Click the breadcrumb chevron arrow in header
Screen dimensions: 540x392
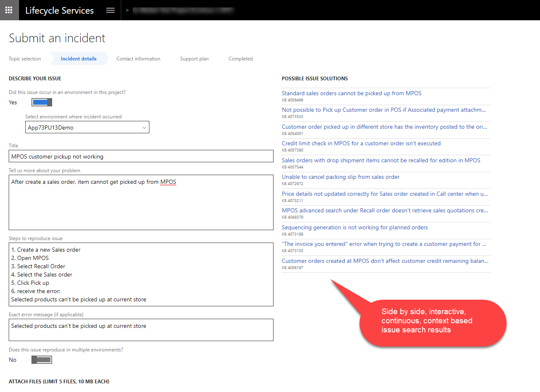click(127, 10)
